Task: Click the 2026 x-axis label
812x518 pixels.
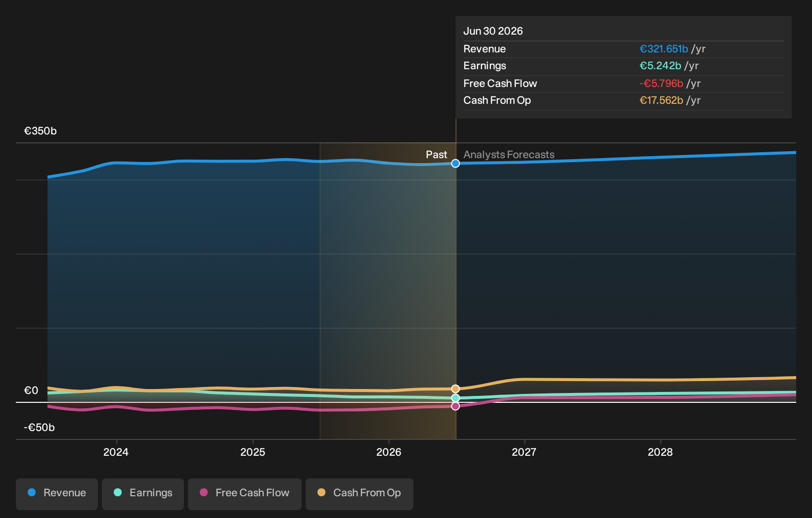Action: pos(389,452)
